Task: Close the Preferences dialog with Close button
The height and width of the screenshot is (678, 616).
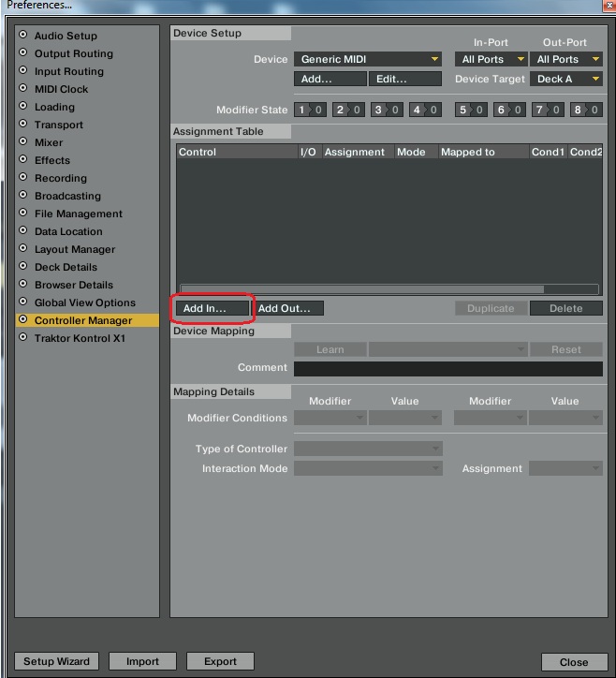Action: [574, 662]
